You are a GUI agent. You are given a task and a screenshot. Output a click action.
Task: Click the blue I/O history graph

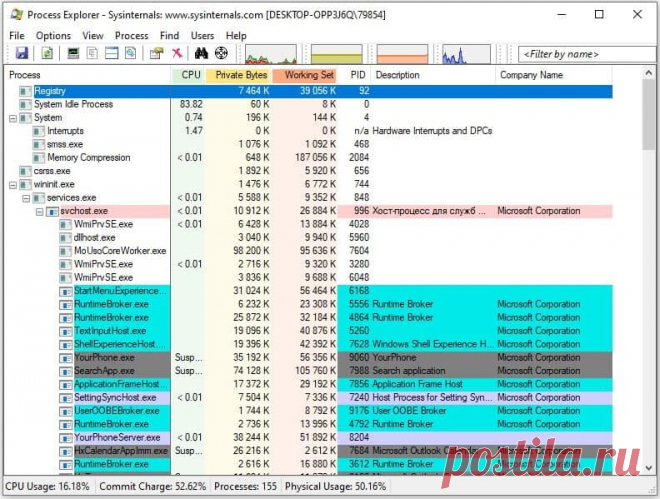466,54
